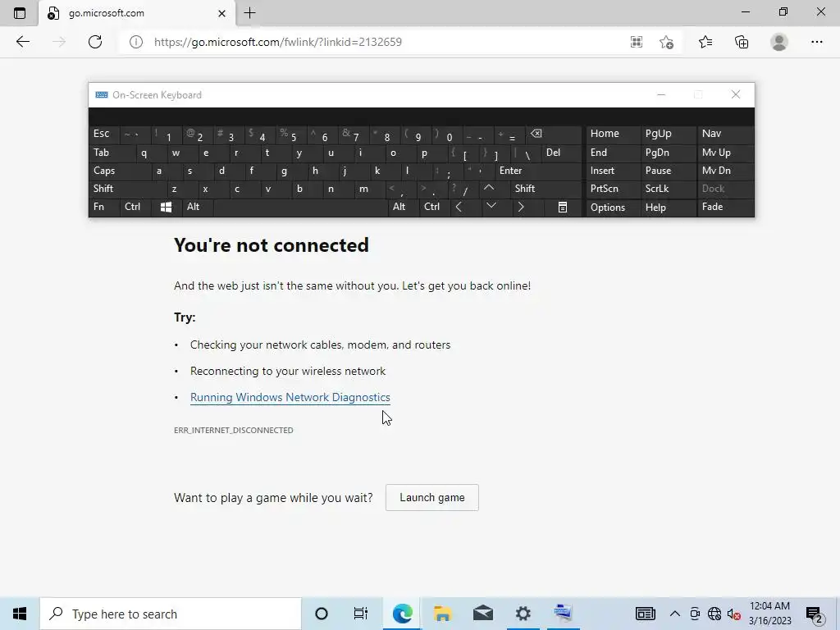
Task: Open Options on the On-Screen Keyboard
Action: [612, 207]
